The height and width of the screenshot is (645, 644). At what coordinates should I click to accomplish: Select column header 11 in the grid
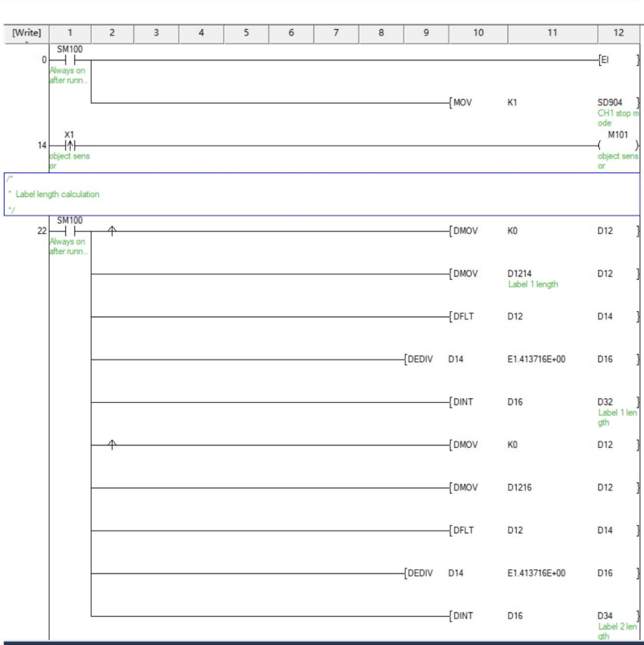coord(553,32)
